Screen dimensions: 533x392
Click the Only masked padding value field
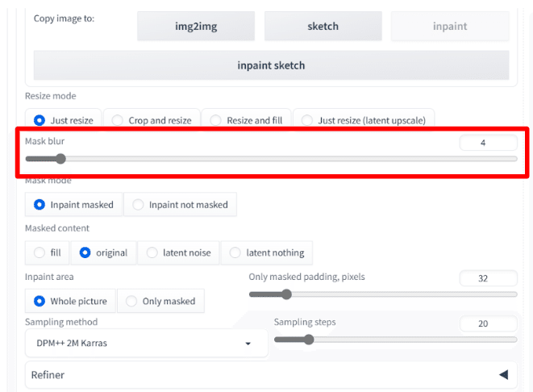(488, 278)
